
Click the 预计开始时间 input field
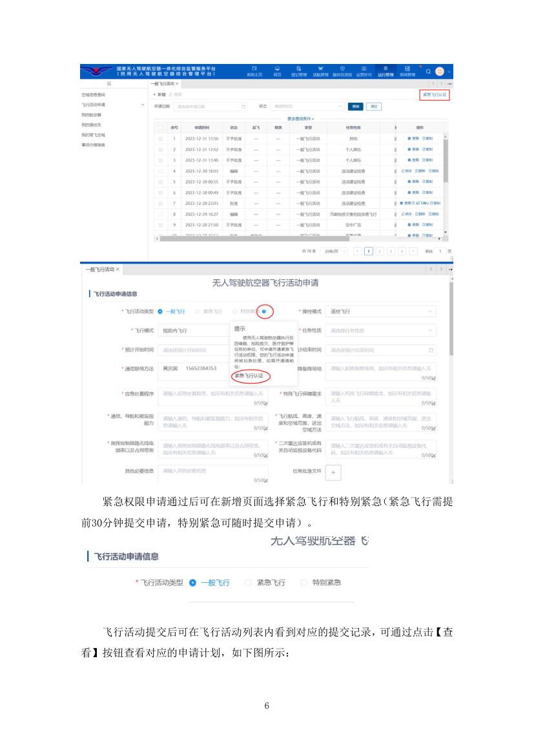click(x=193, y=350)
